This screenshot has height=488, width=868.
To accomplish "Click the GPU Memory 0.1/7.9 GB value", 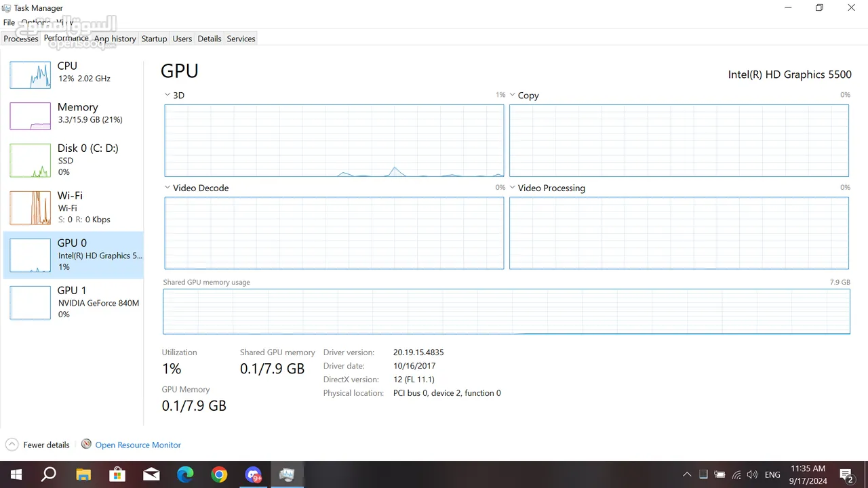I will coord(194,405).
